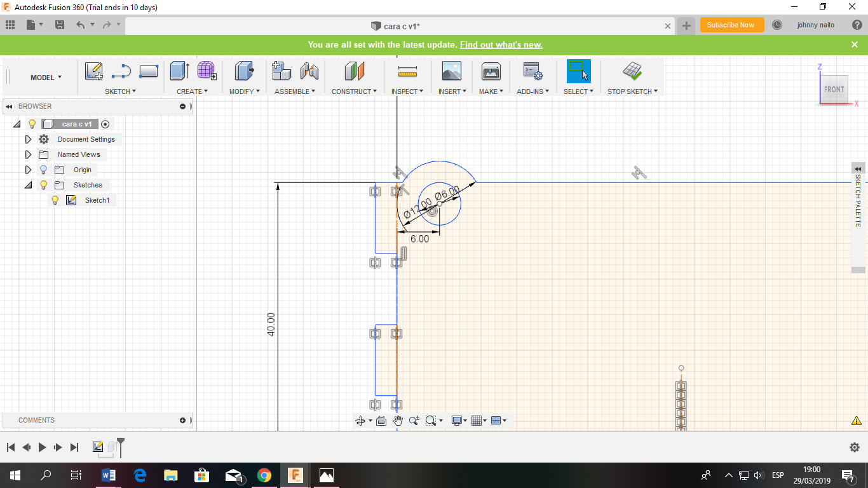Collapse the Sketches folder node

[28, 185]
